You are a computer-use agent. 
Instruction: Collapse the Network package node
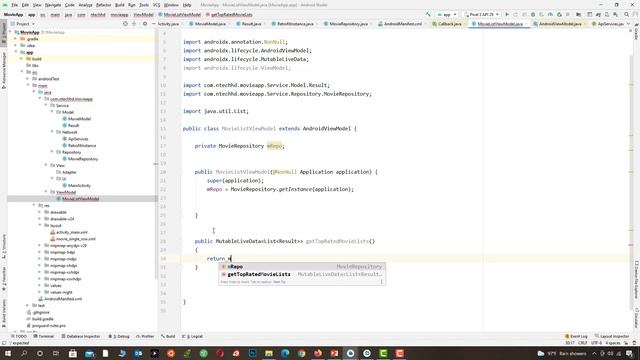tap(52, 132)
